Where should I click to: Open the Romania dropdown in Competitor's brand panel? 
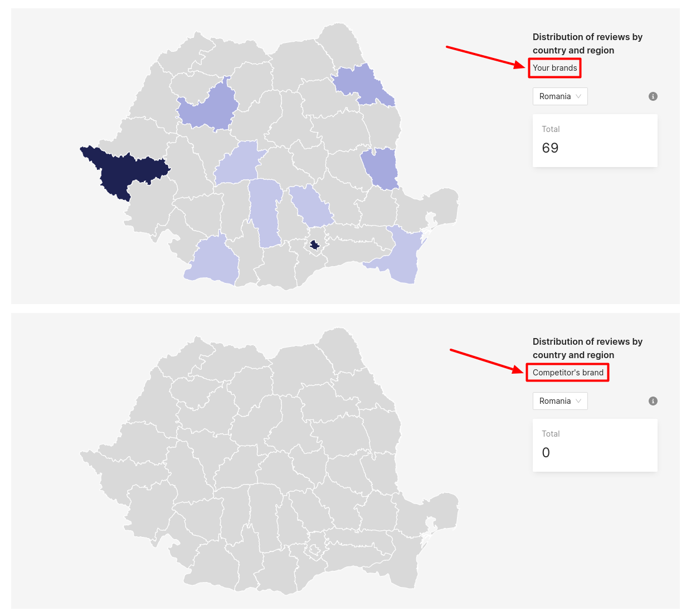[560, 401]
